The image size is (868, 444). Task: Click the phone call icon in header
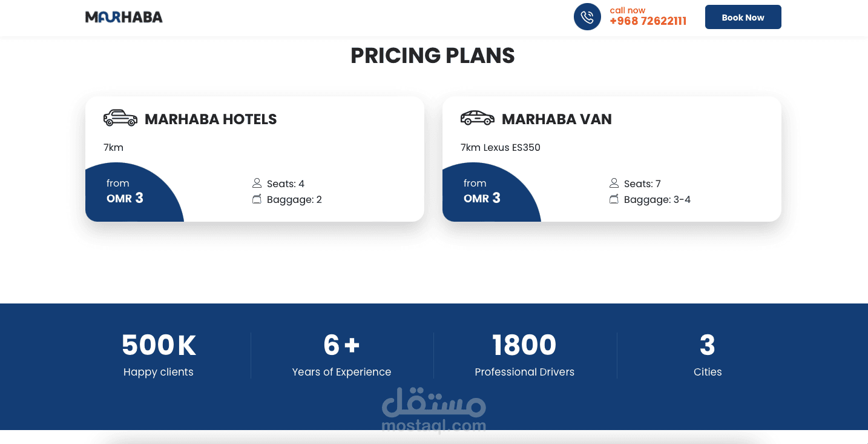click(587, 17)
